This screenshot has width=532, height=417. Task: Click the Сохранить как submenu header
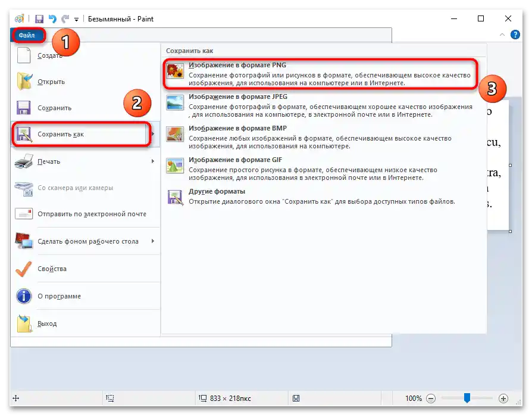point(189,51)
